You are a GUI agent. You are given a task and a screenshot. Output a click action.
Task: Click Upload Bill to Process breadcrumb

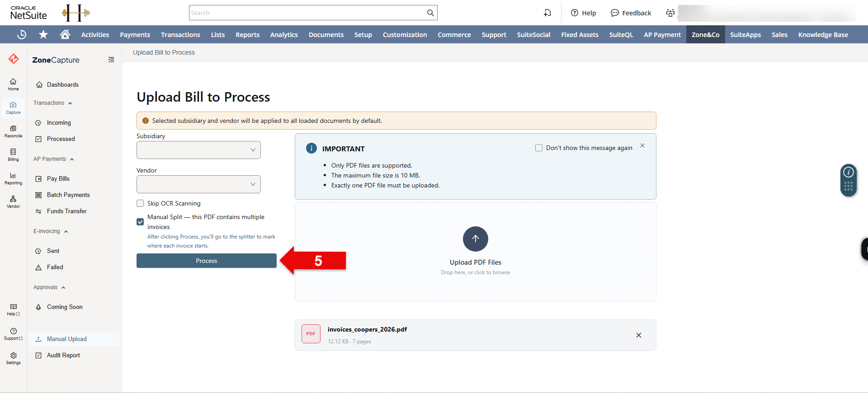(164, 52)
